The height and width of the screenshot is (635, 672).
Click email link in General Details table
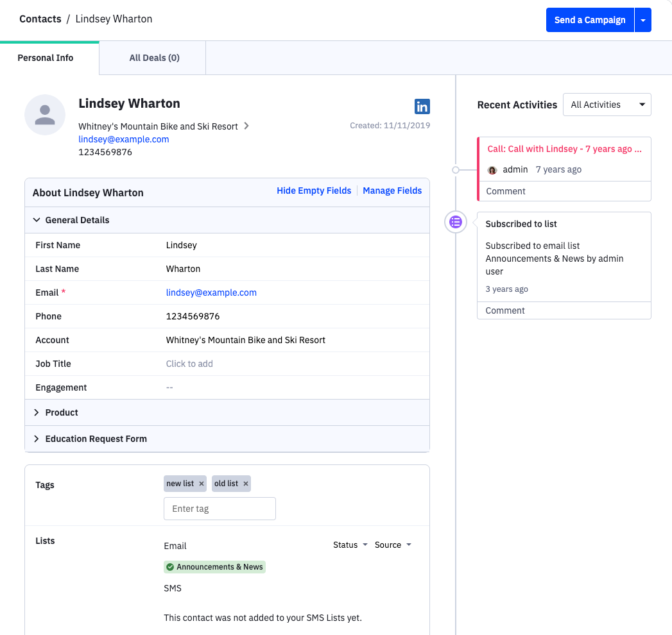click(211, 292)
